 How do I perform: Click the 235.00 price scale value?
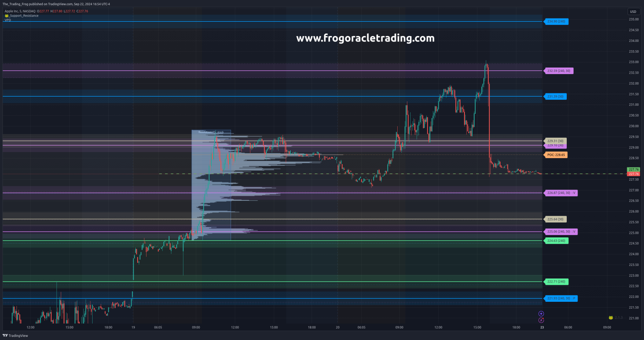click(634, 19)
